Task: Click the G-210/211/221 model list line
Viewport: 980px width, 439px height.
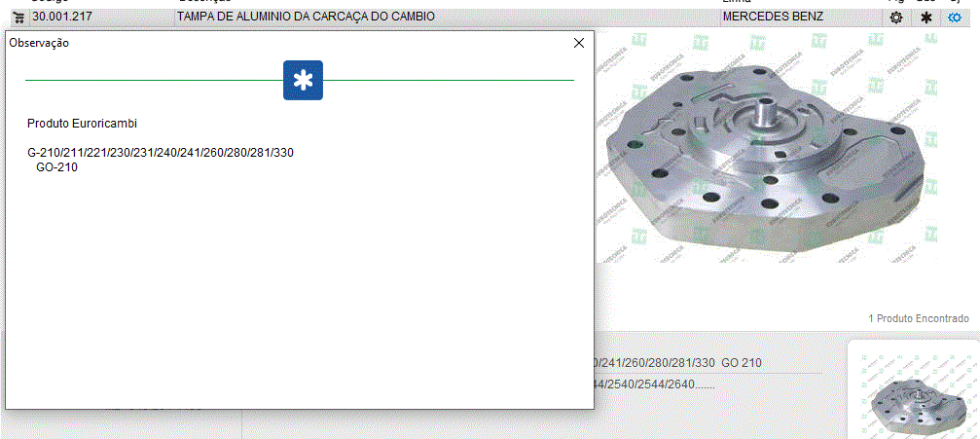Action: (161, 153)
